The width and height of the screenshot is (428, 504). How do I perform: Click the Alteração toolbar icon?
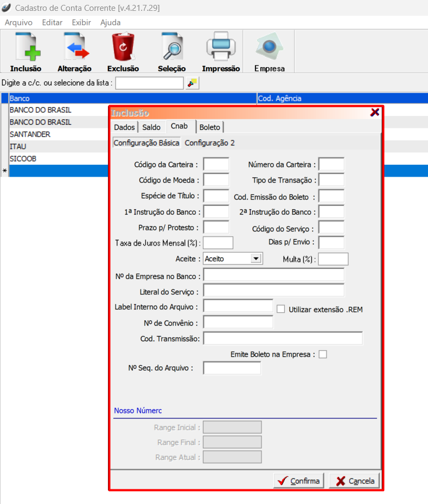[x=74, y=47]
